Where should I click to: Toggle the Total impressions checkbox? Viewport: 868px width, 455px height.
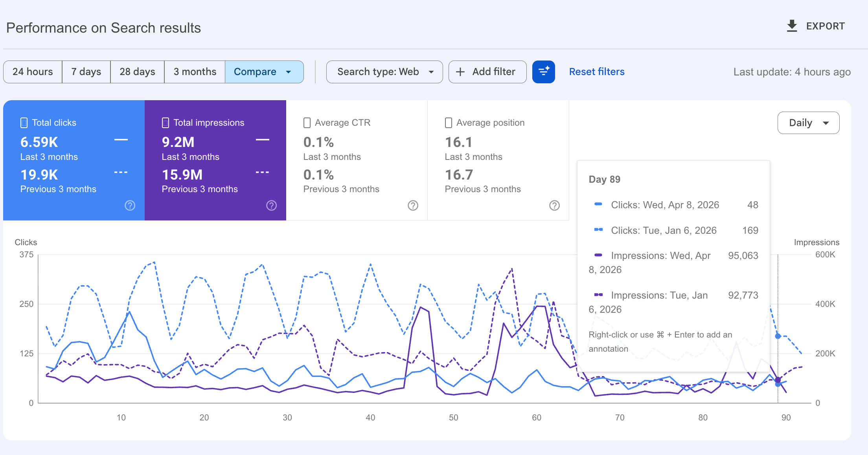(166, 123)
